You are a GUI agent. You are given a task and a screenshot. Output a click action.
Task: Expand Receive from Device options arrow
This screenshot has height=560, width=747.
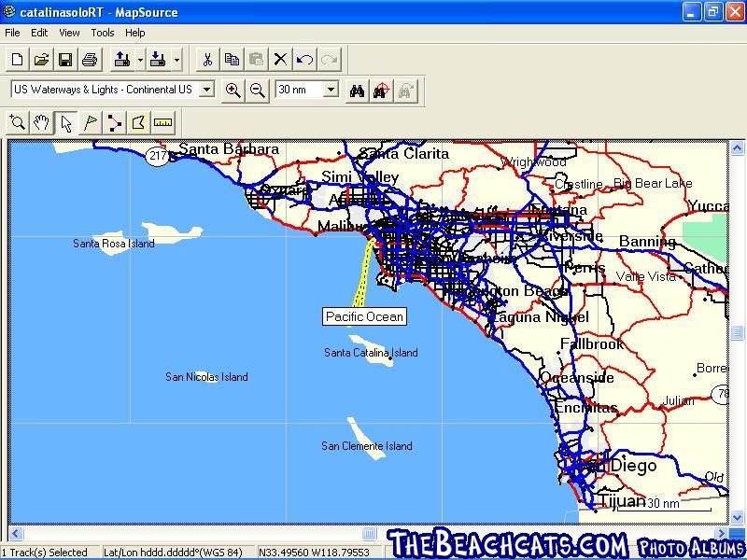[176, 60]
